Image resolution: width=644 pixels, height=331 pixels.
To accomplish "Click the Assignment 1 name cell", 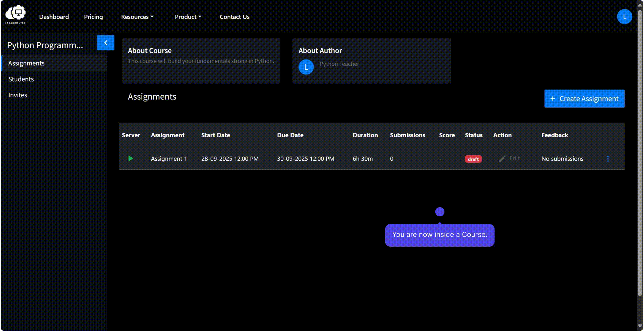I will pyautogui.click(x=169, y=159).
